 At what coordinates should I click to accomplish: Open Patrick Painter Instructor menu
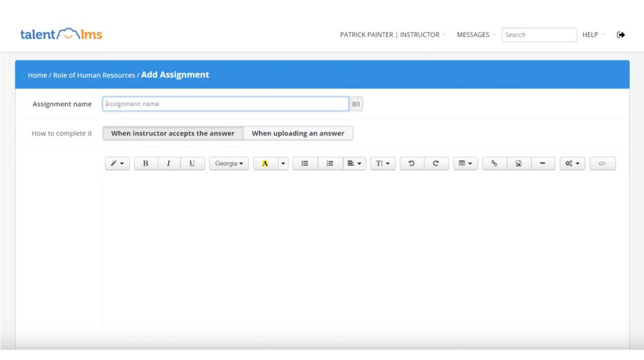click(x=392, y=35)
